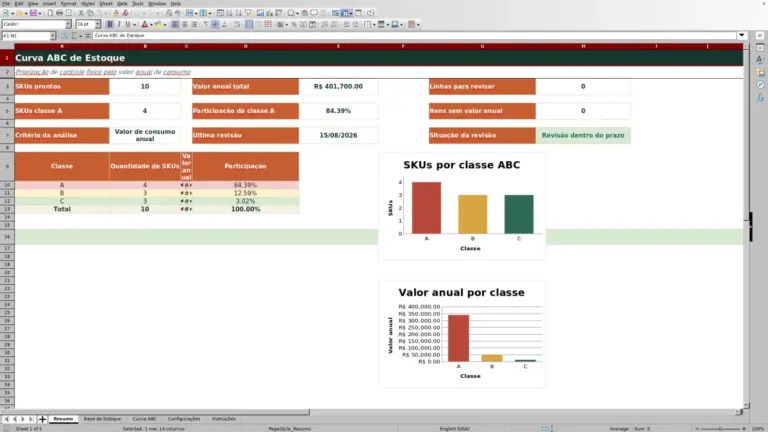Screen dimensions: 768x432
Task: Switch to the Curva ABC sheet tab
Action: pyautogui.click(x=144, y=419)
